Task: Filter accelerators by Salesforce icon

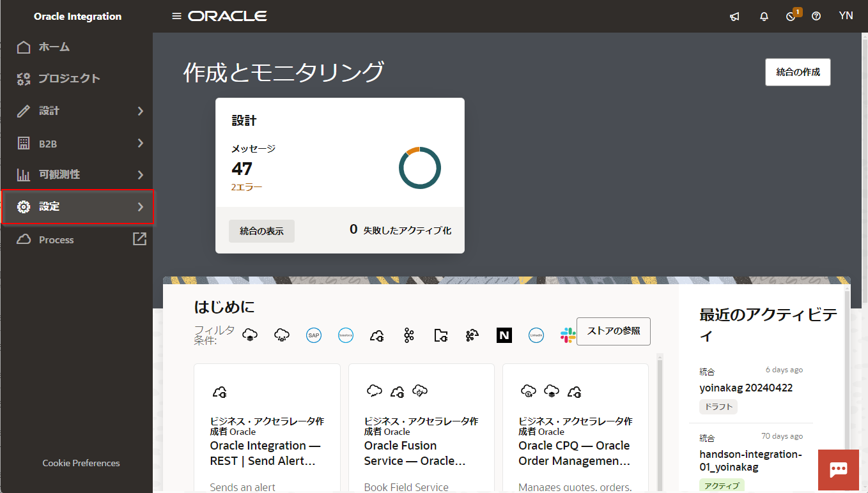Action: [x=346, y=335]
